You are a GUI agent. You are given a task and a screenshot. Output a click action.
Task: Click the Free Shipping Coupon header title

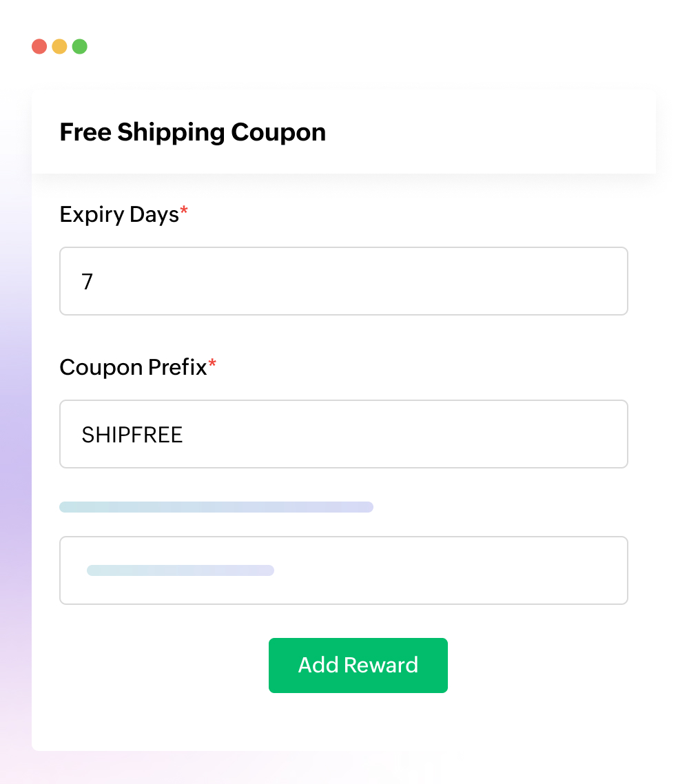tap(192, 132)
